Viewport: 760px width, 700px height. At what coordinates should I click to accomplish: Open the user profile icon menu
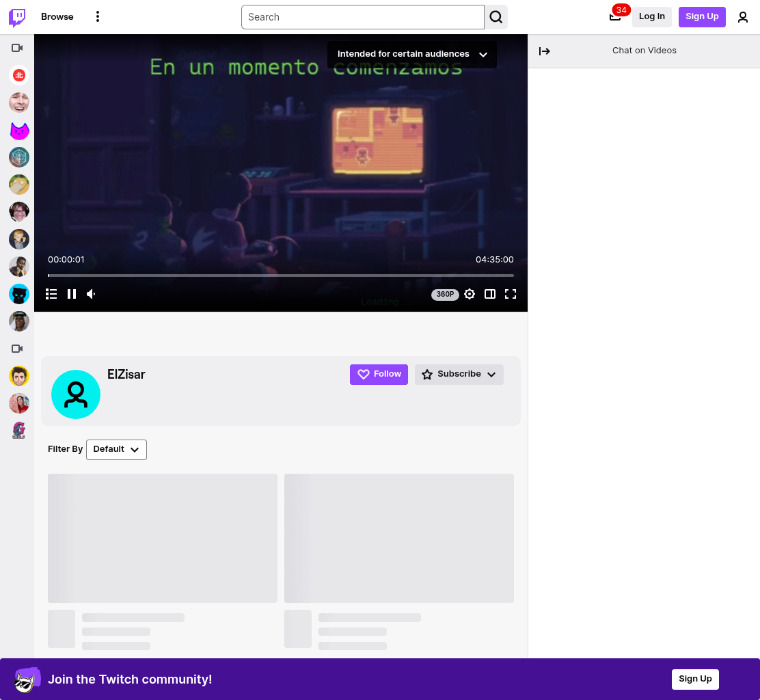tap(742, 18)
